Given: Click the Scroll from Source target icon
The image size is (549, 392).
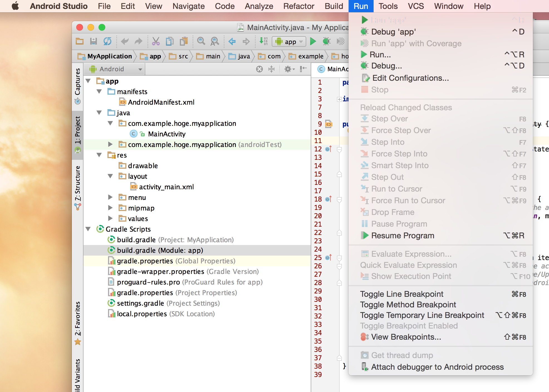Looking at the screenshot, I should 259,69.
